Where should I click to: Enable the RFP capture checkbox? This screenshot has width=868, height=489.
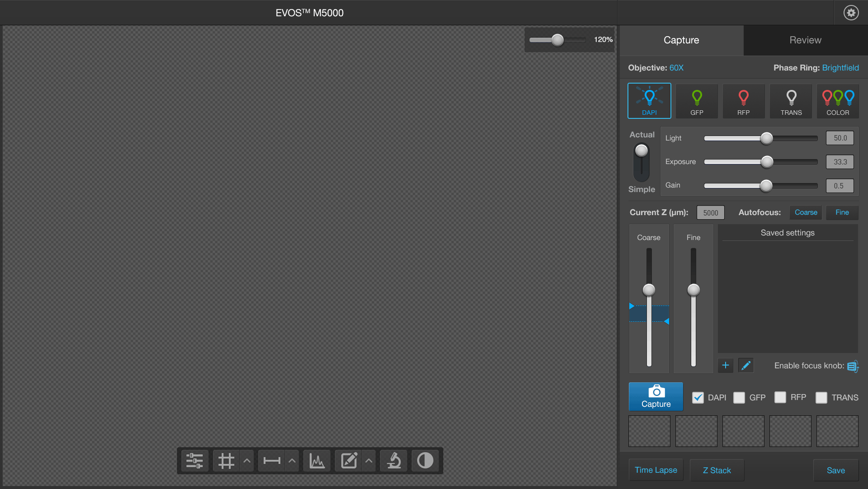(x=780, y=398)
